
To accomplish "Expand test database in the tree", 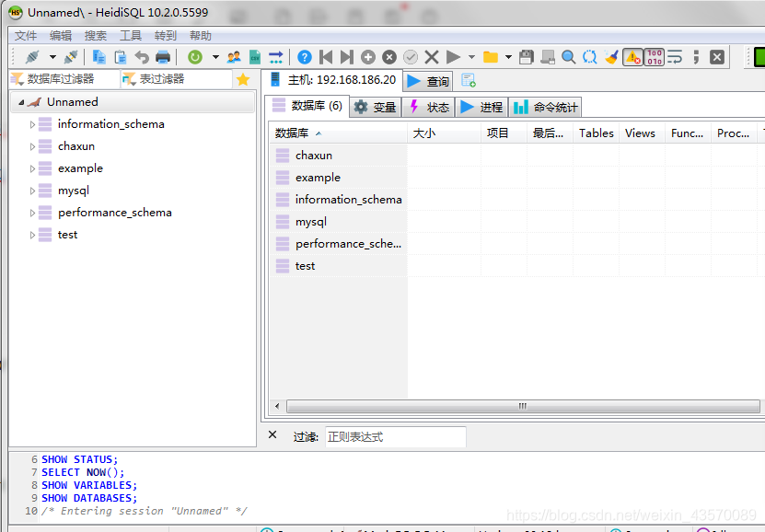I will coord(32,235).
